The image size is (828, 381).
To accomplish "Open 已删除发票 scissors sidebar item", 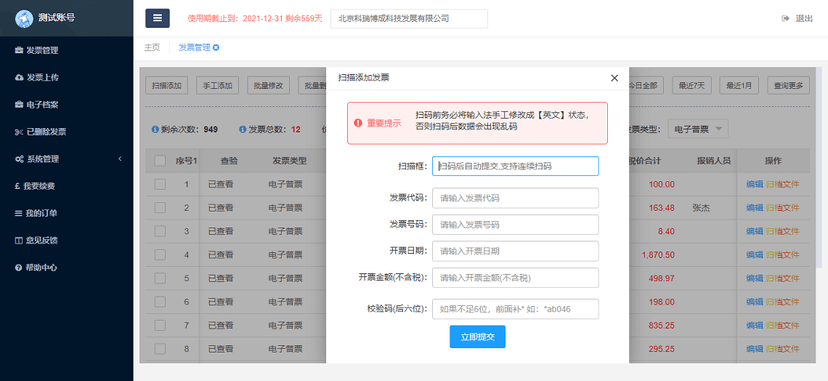I will (x=40, y=132).
